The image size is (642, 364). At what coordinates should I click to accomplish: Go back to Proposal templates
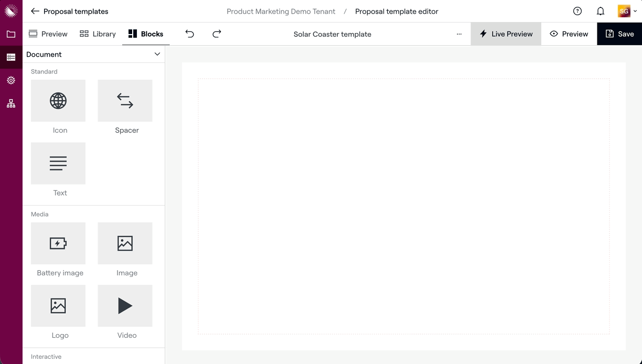coord(69,11)
